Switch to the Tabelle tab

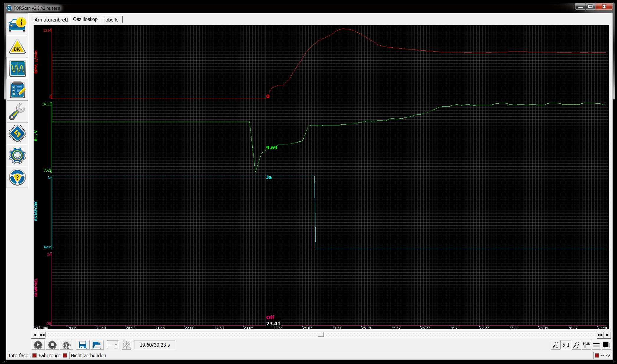(x=111, y=20)
